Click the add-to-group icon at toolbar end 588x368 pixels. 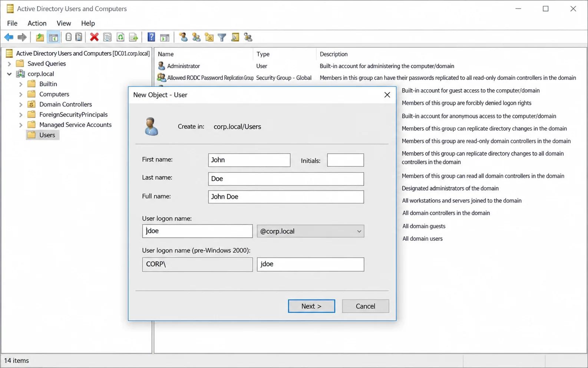coord(248,37)
